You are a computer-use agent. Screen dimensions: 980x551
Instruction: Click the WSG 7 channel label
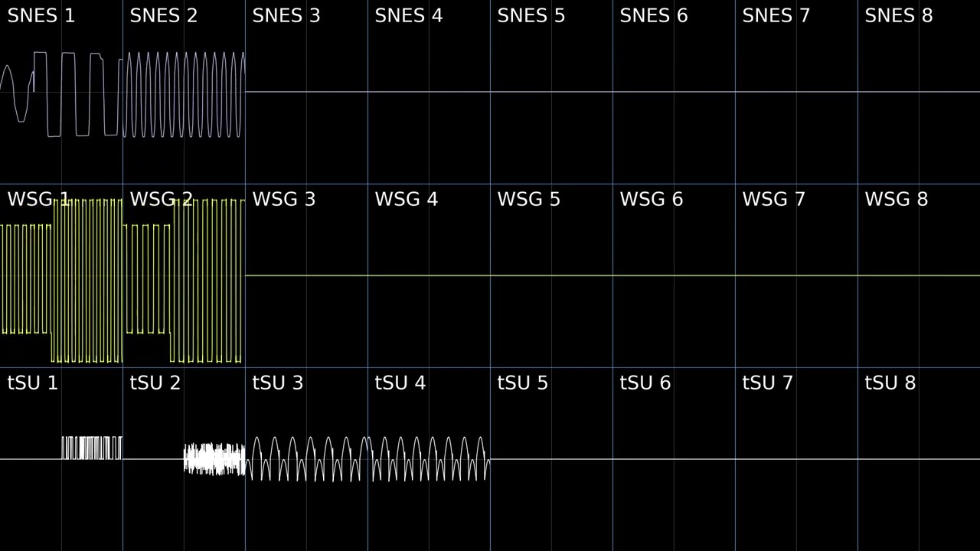click(x=774, y=200)
